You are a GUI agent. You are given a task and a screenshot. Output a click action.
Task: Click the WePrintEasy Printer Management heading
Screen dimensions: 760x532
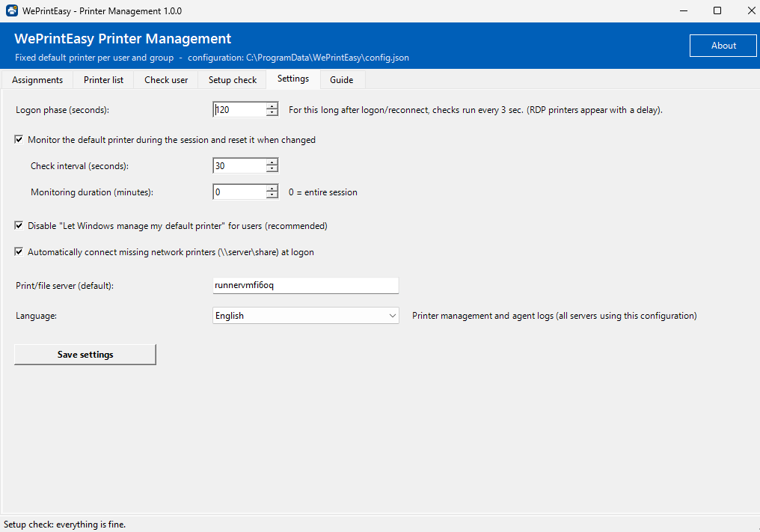point(123,38)
